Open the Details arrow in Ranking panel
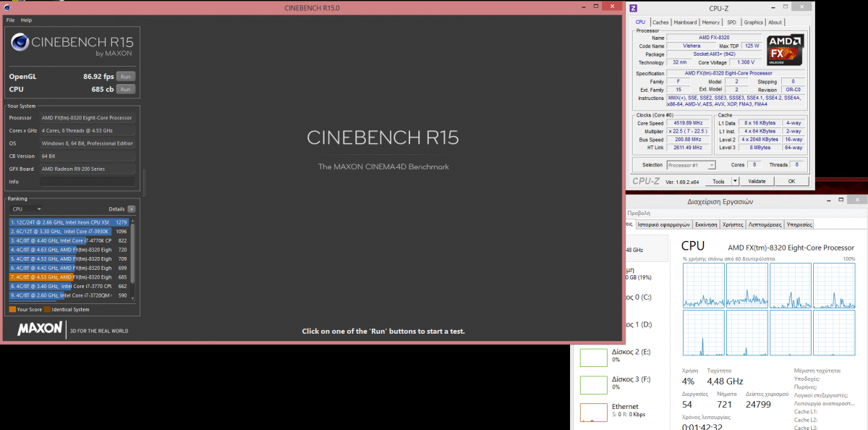This screenshot has height=430, width=868. [x=131, y=209]
